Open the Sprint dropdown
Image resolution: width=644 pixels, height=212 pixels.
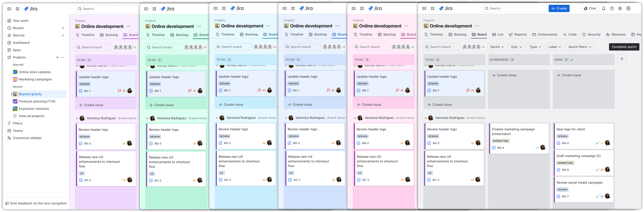point(497,47)
